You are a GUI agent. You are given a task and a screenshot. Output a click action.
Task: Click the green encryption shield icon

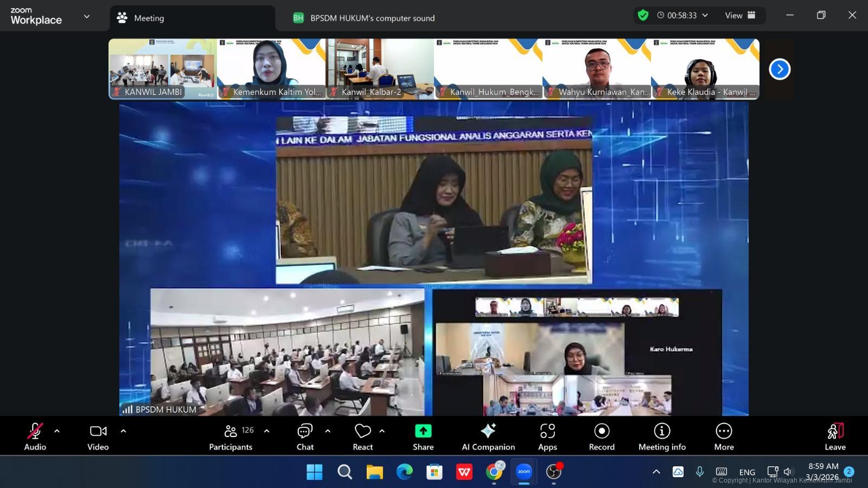[643, 15]
